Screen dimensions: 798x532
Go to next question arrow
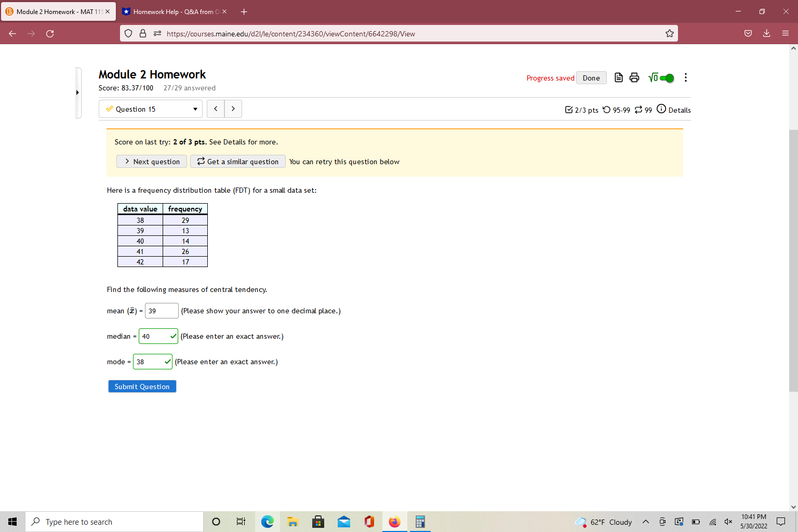tap(233, 109)
